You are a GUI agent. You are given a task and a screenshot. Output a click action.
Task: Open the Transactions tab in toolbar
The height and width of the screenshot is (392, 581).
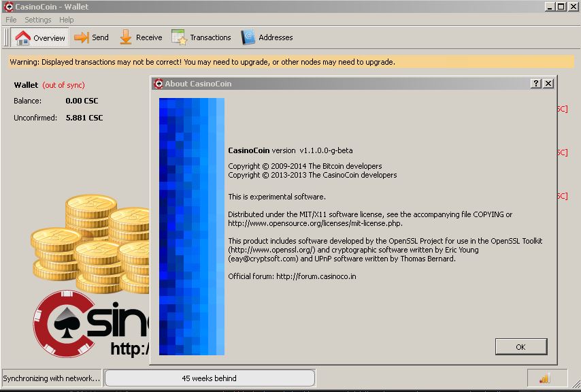(201, 37)
